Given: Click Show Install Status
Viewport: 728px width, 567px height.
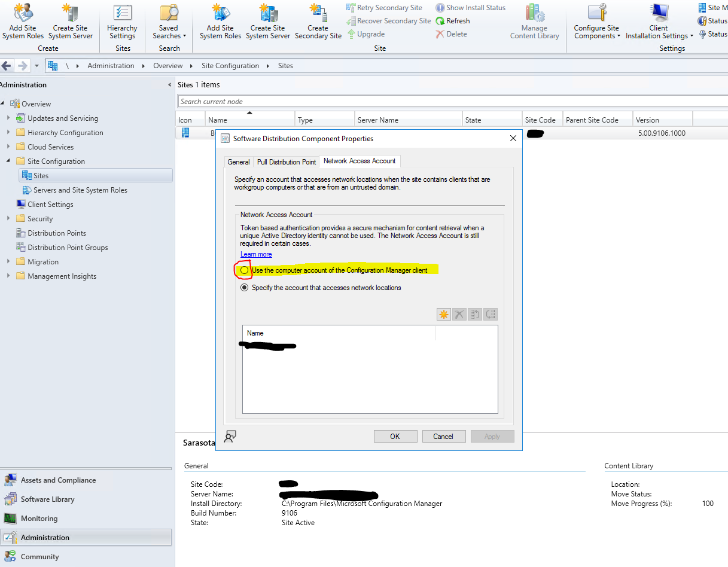Looking at the screenshot, I should [471, 8].
